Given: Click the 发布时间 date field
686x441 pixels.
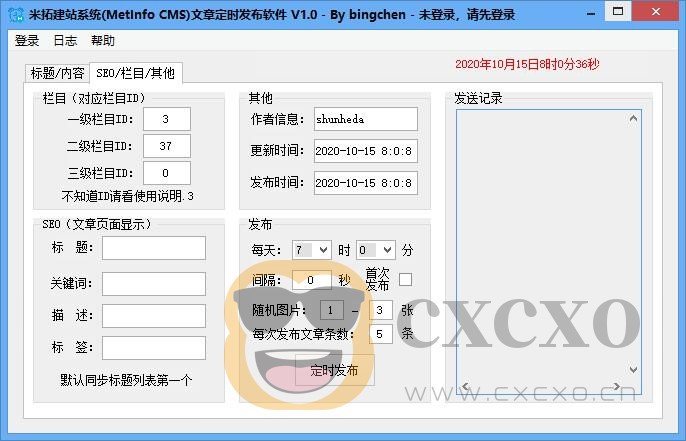Looking at the screenshot, I should point(366,183).
